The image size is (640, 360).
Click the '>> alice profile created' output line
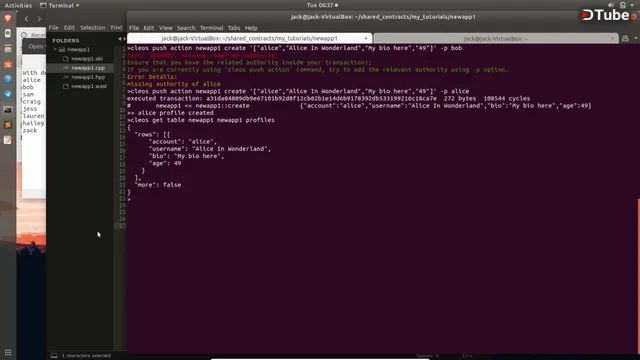click(170, 113)
